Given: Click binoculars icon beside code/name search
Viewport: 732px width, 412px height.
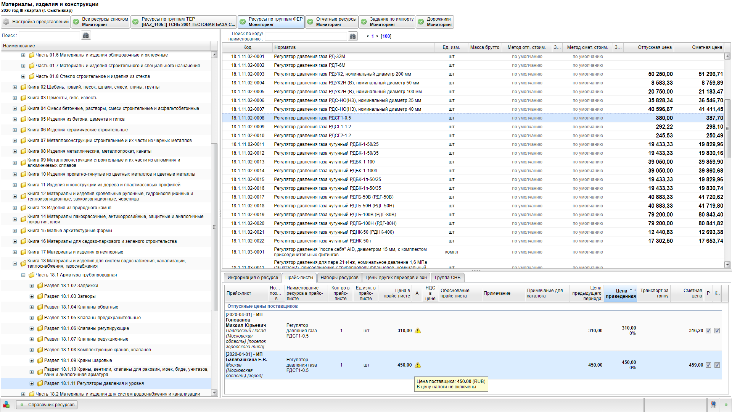Looking at the screenshot, I should (x=353, y=36).
